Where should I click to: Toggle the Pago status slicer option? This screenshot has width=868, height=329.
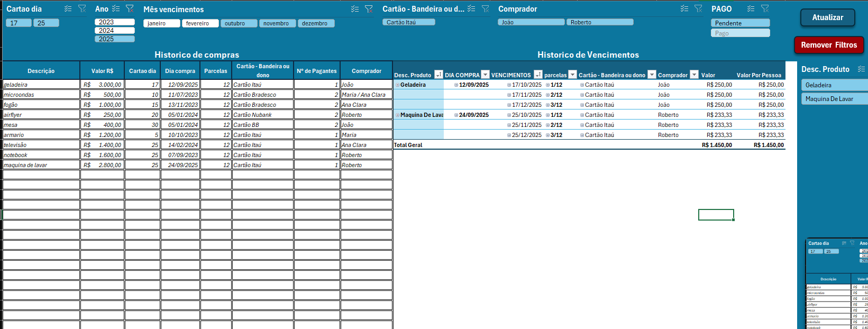739,33
